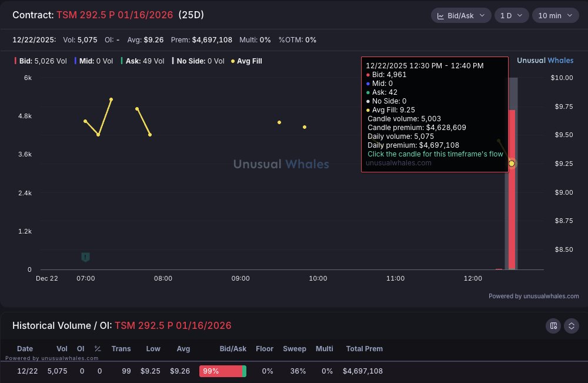Screen dimensions: 588x383
Task: Click the $4,697,108 Total Prem cell
Action: pos(363,371)
